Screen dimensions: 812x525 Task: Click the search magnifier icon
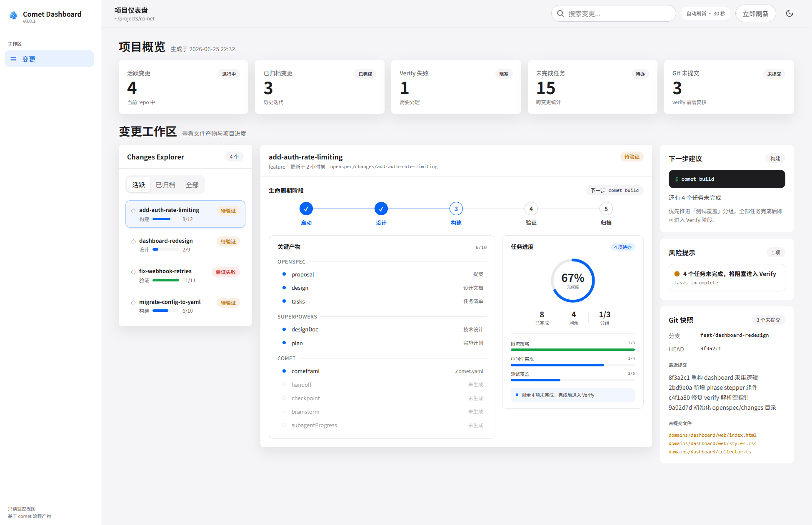[x=560, y=13]
